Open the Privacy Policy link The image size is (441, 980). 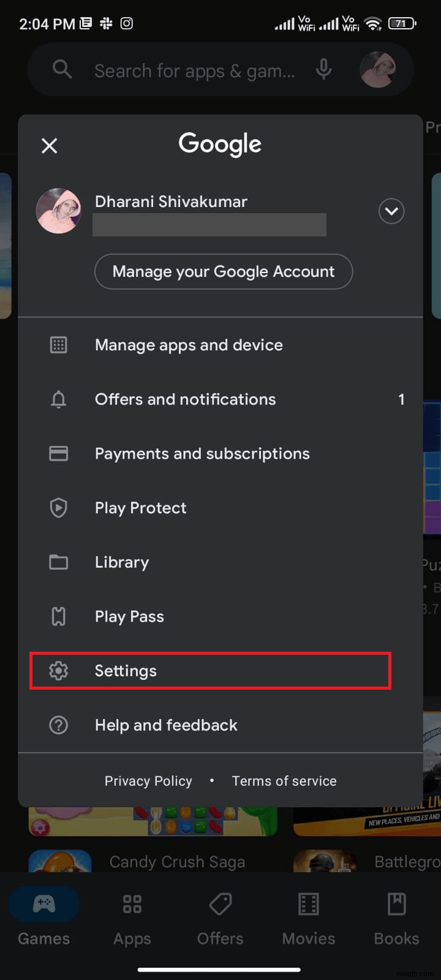148,780
